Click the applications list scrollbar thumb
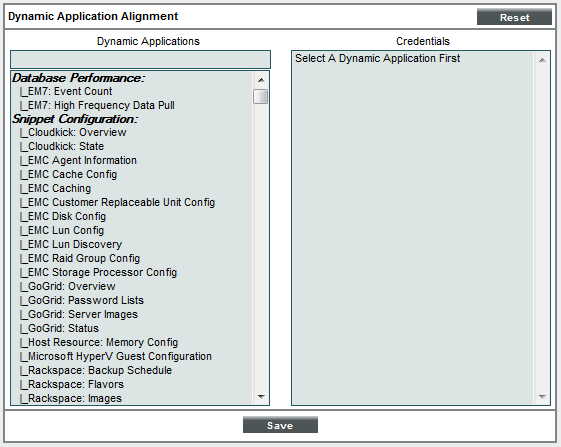Screen dimensions: 561x447 click(260, 97)
